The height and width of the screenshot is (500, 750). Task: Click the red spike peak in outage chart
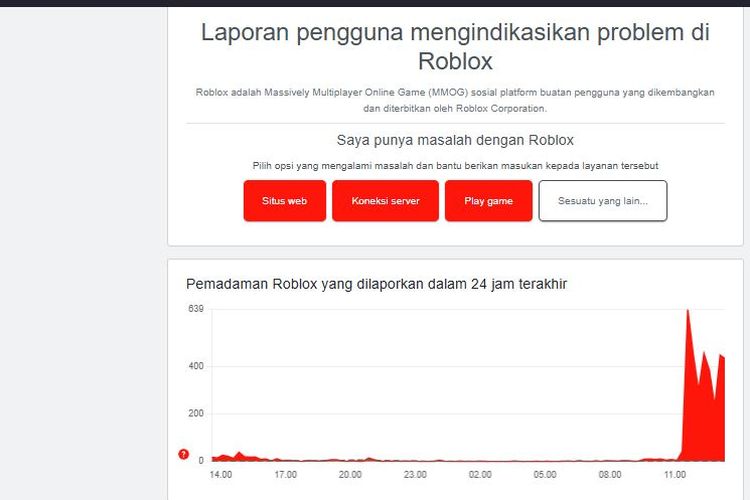coord(688,312)
